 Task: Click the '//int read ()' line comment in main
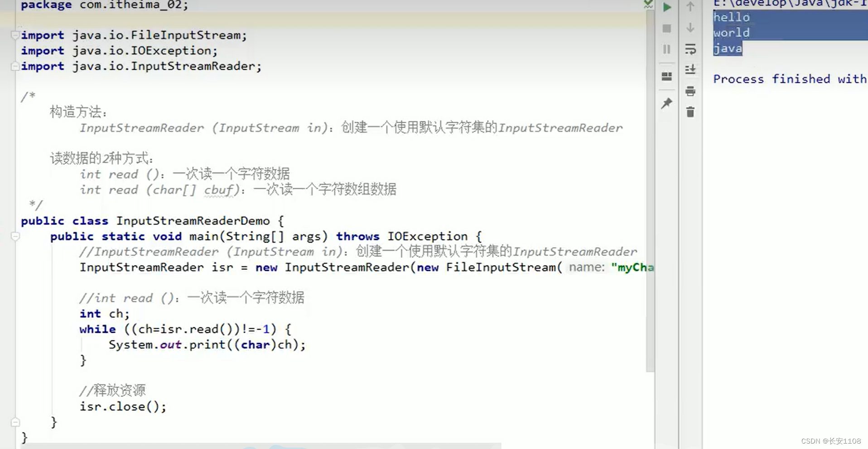(192, 298)
